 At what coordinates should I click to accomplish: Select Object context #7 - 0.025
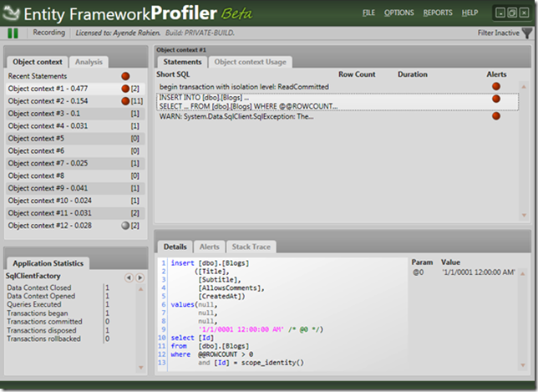pyautogui.click(x=75, y=163)
